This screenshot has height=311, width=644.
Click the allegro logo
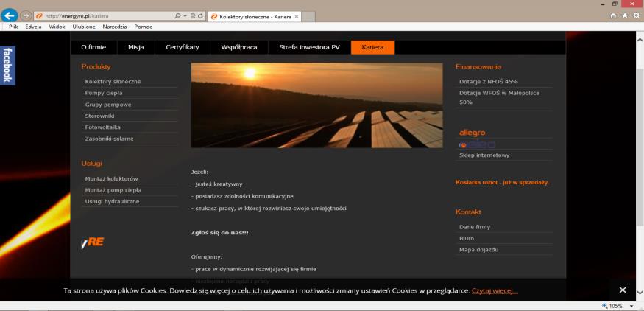472,133
